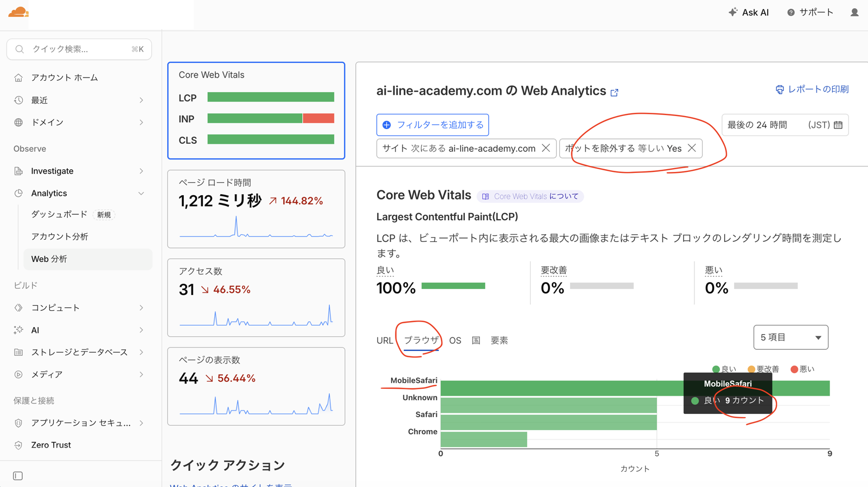Expand the アプリケーション セキュリティ chevron

point(141,422)
